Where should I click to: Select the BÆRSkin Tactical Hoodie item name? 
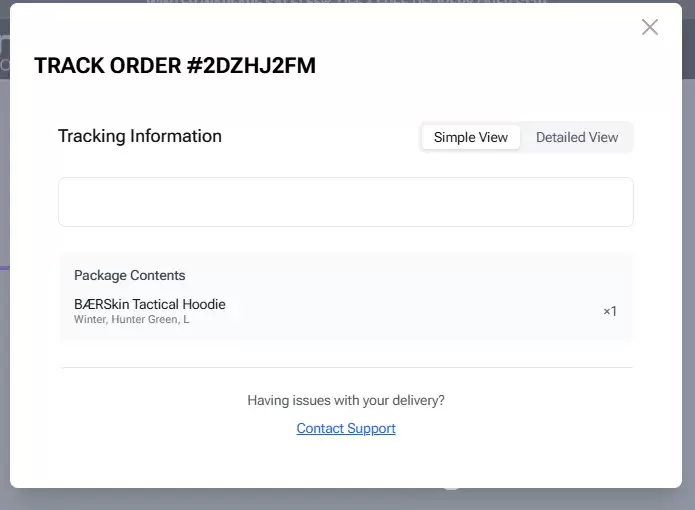click(x=150, y=304)
